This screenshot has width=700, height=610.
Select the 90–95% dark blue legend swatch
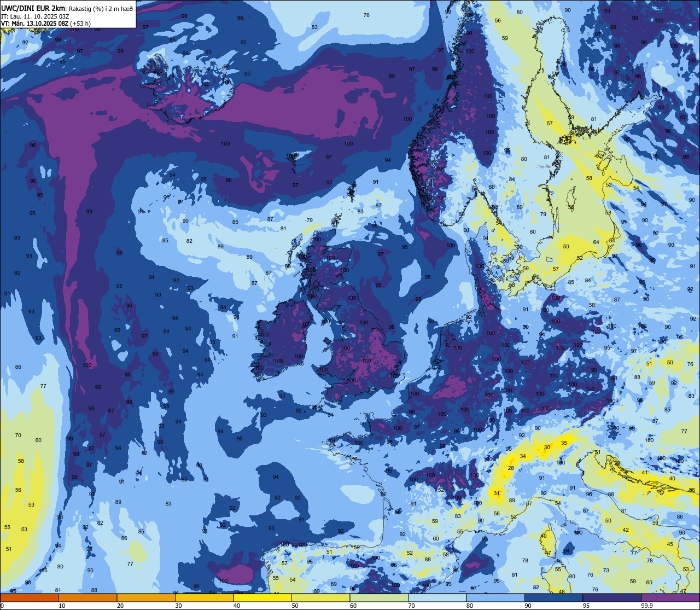[553, 597]
